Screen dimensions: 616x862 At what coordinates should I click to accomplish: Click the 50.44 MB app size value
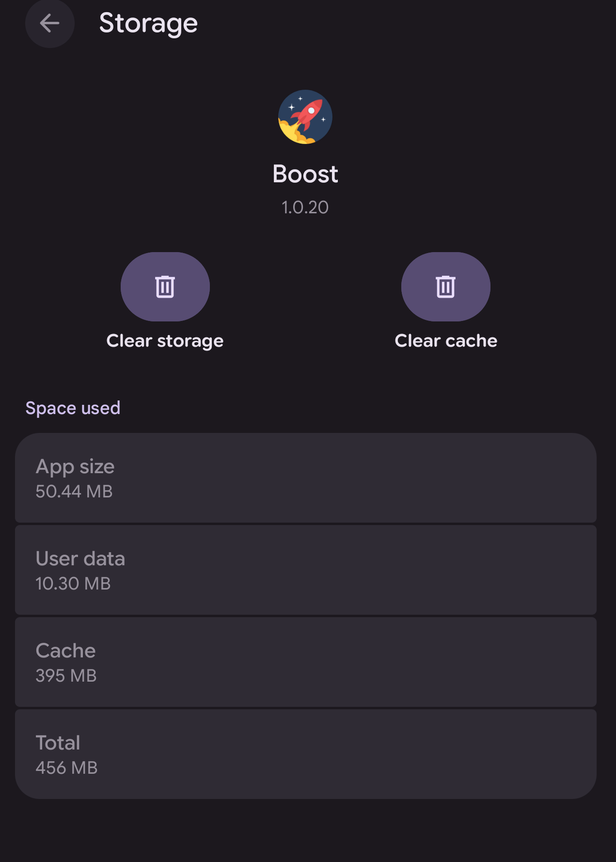click(74, 492)
